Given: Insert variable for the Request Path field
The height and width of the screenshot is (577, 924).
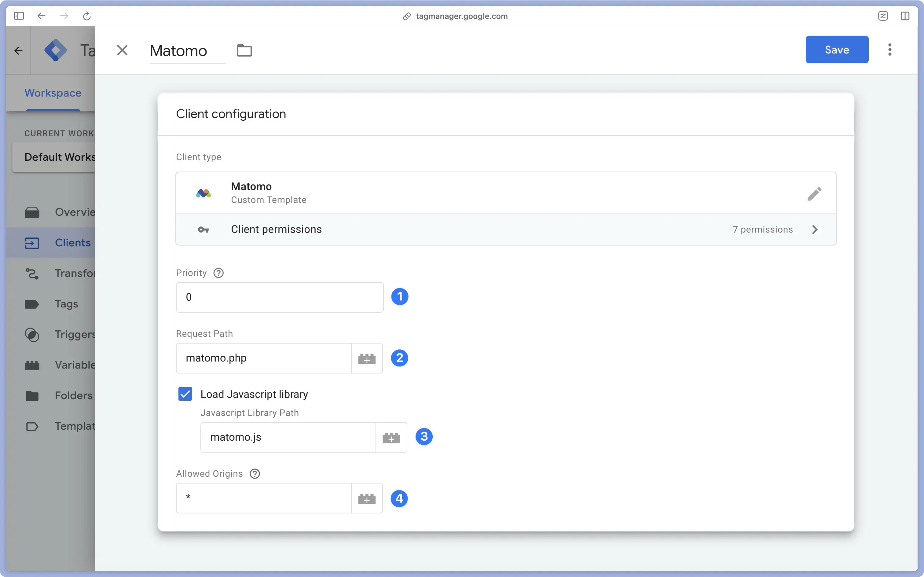Looking at the screenshot, I should (367, 358).
